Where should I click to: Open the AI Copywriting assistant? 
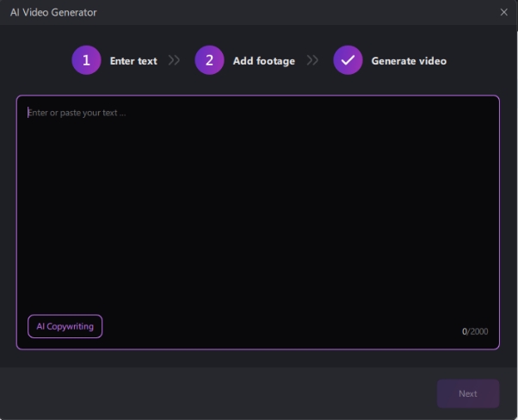(x=65, y=326)
